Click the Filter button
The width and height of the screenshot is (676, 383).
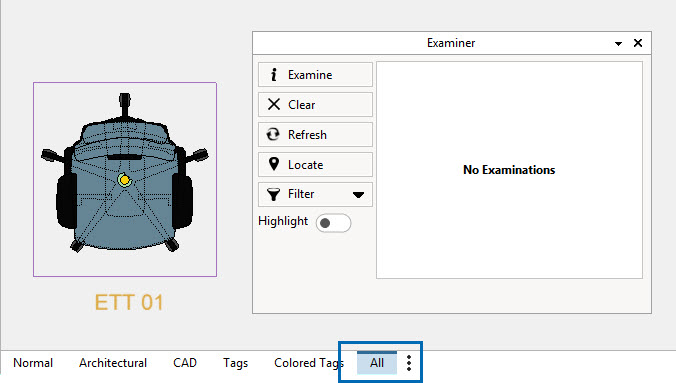pos(315,195)
